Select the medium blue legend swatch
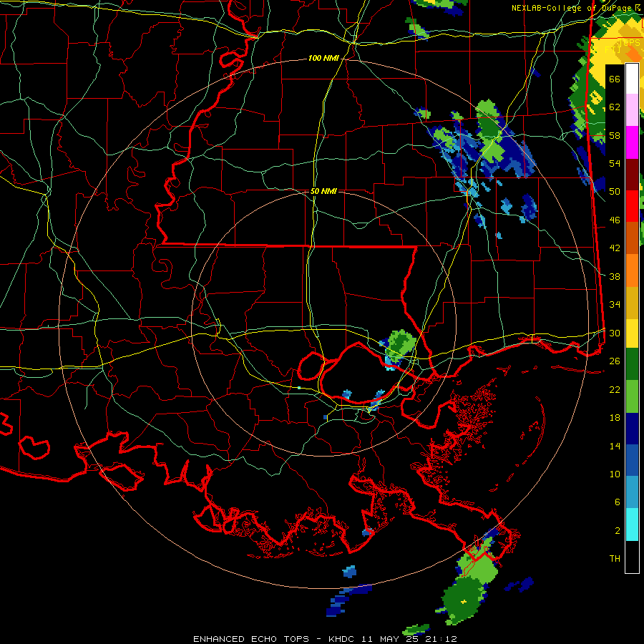Screen dimensions: 644x644 632,460
